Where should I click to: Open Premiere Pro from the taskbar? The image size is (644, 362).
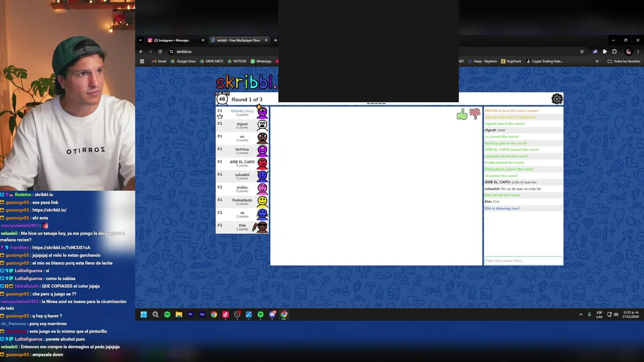(x=190, y=315)
